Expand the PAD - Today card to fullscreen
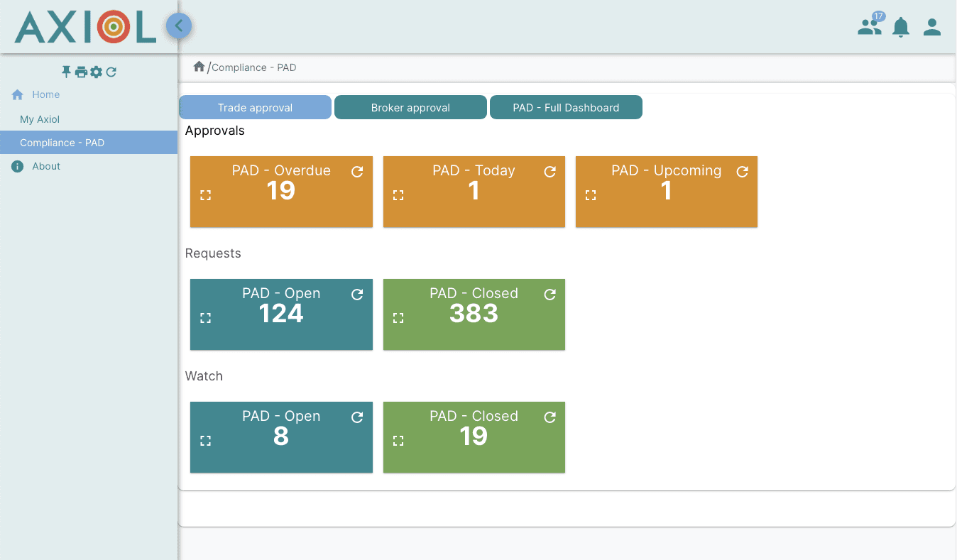 coord(398,195)
